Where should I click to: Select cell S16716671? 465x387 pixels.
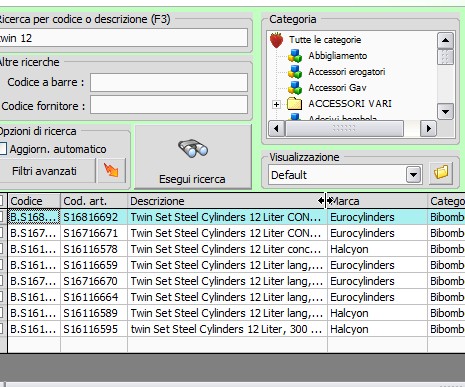click(x=94, y=233)
